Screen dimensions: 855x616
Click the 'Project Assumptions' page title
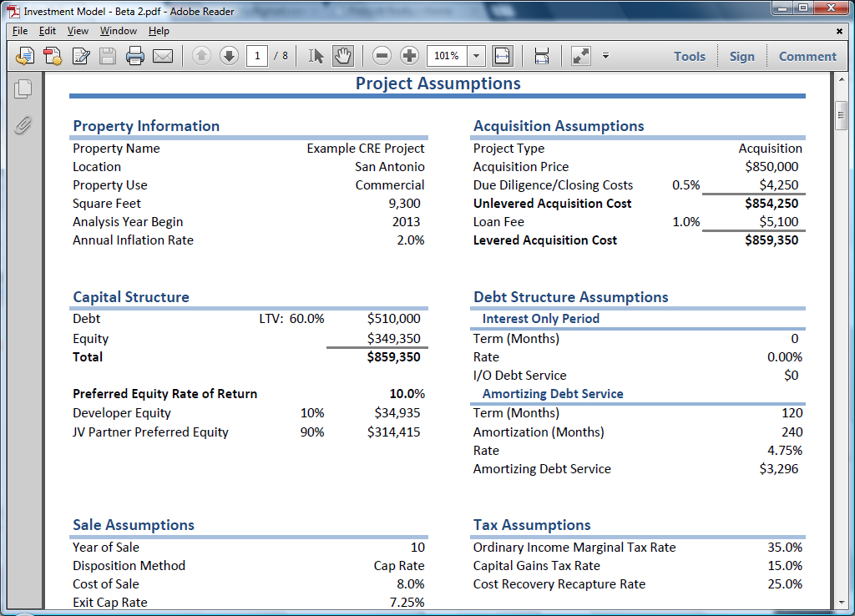click(x=438, y=83)
